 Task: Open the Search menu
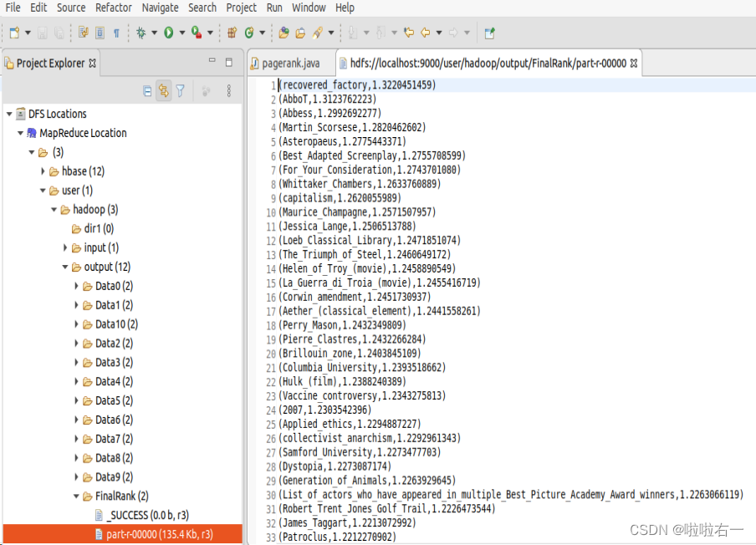tap(202, 8)
